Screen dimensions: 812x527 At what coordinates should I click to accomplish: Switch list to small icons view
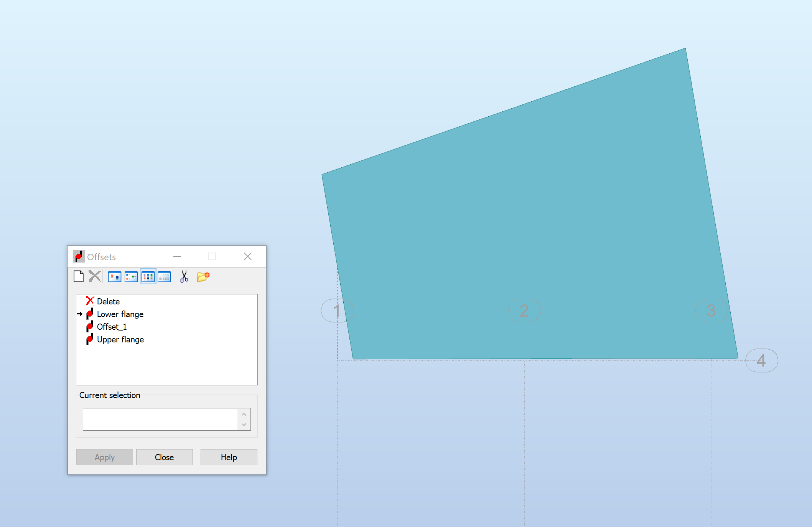tap(131, 276)
